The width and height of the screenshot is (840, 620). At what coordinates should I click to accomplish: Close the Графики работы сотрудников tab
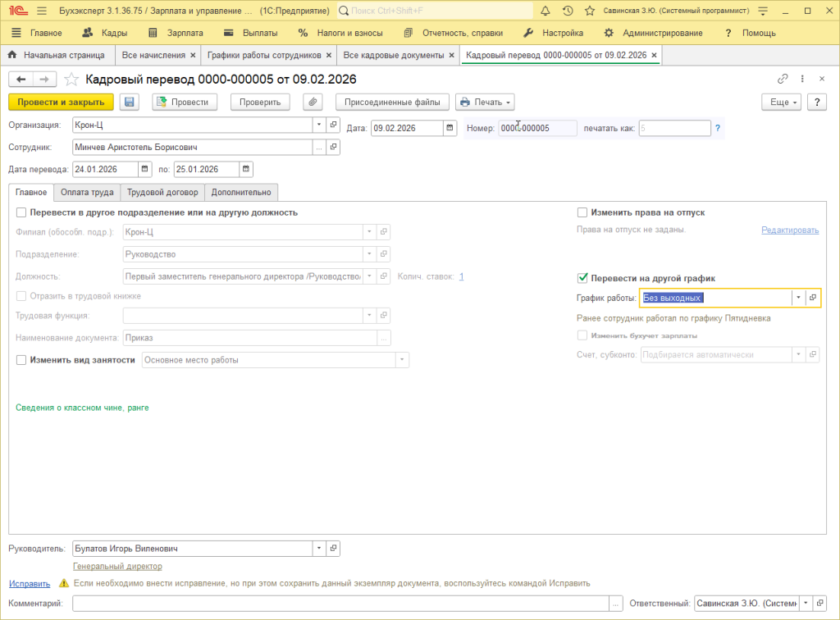click(x=329, y=55)
